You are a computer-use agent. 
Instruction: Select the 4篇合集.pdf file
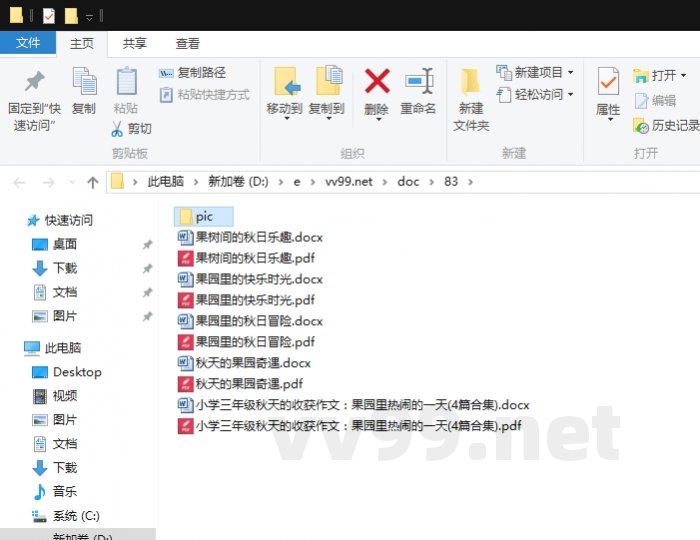(x=350, y=426)
